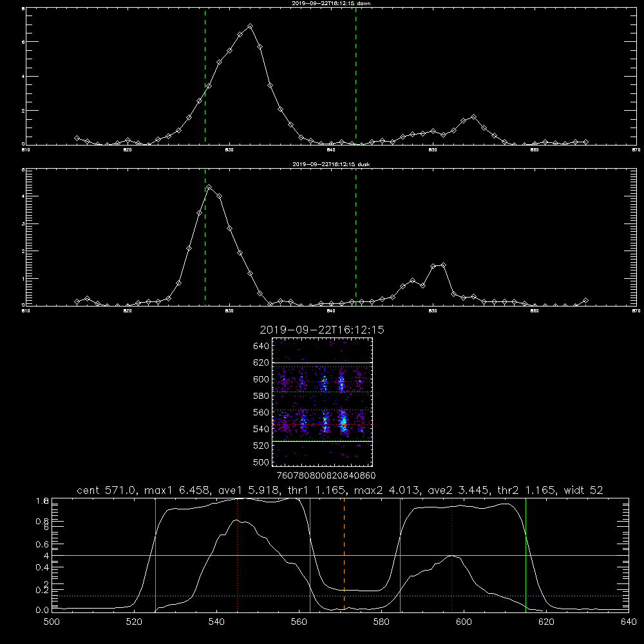Select the y-axis label 0.0 on bottom plot
644x644 pixels.
pos(43,611)
